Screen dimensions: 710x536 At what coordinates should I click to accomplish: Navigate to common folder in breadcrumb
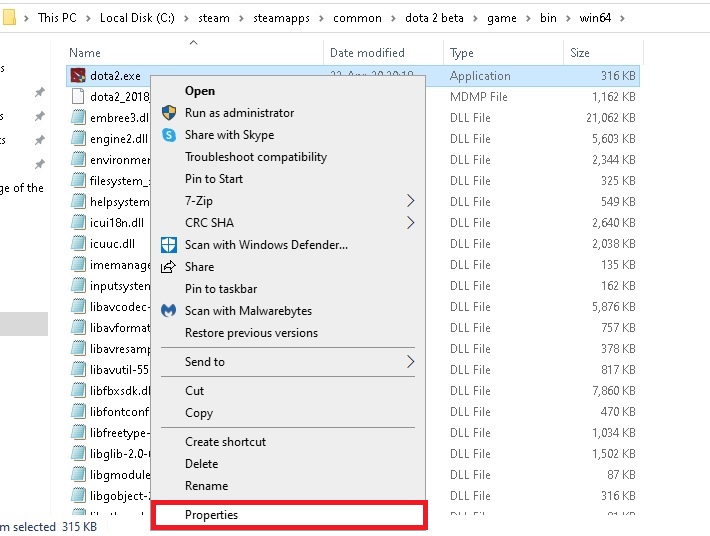(x=357, y=18)
